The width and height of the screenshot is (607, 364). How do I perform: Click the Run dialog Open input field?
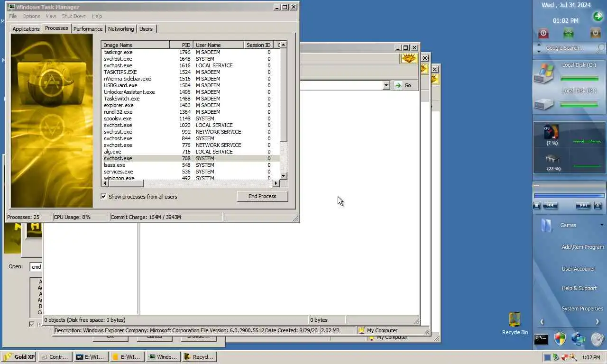click(x=36, y=267)
